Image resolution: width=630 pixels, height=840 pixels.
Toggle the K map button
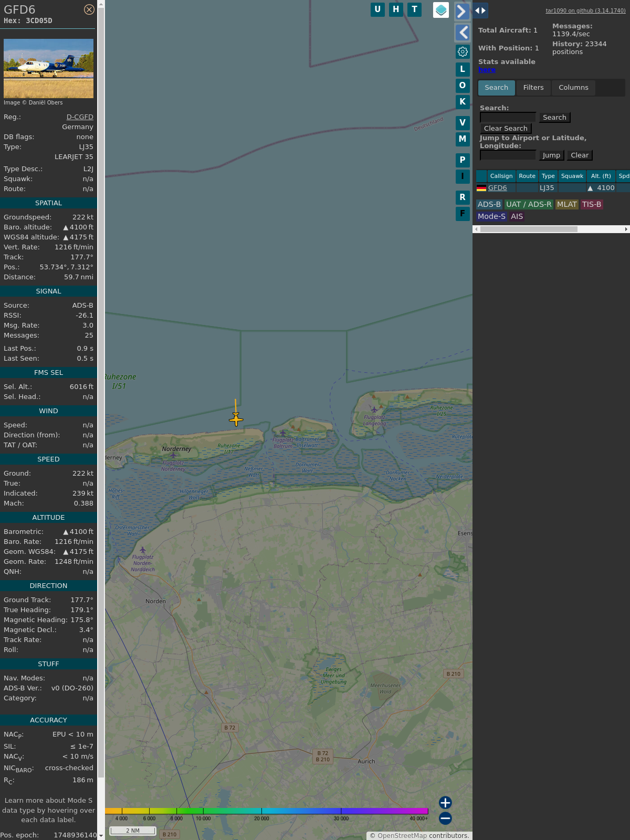[463, 102]
